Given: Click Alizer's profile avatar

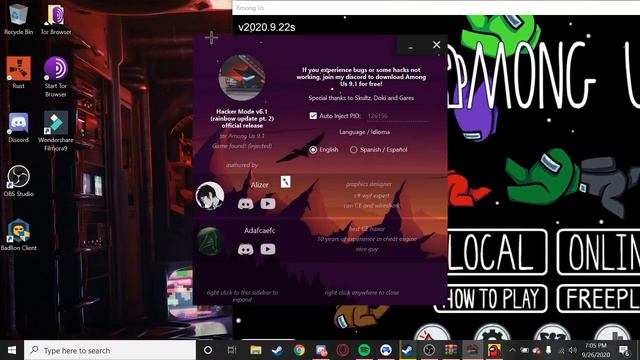Looking at the screenshot, I should 210,196.
